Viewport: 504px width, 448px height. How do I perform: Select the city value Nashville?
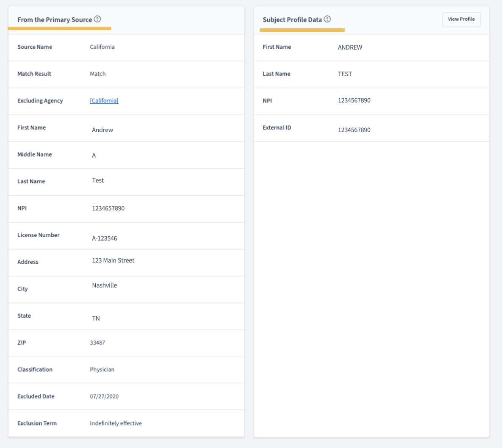click(x=105, y=285)
